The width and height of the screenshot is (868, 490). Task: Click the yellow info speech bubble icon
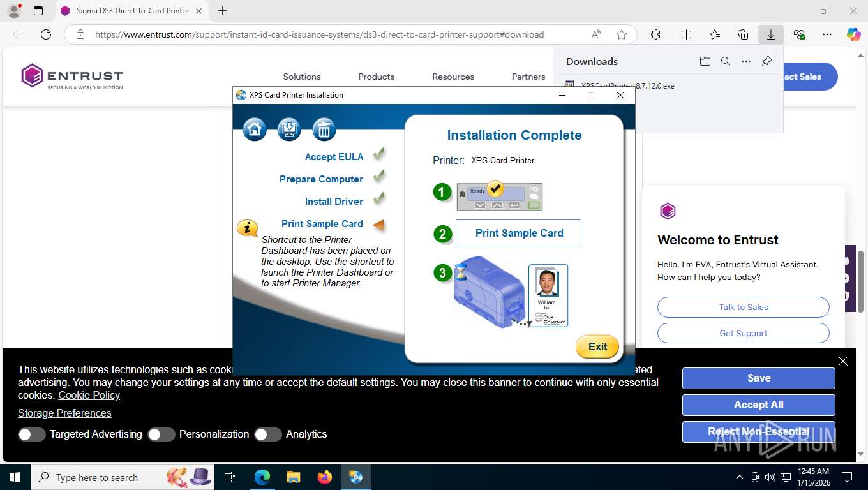pos(248,228)
